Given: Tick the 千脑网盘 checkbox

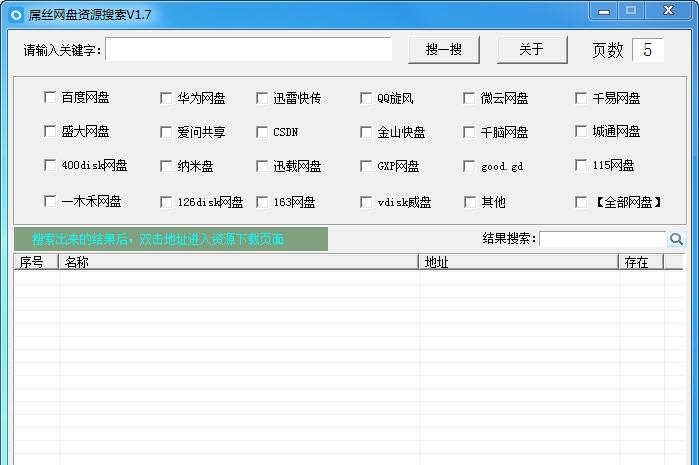Looking at the screenshot, I should 469,132.
